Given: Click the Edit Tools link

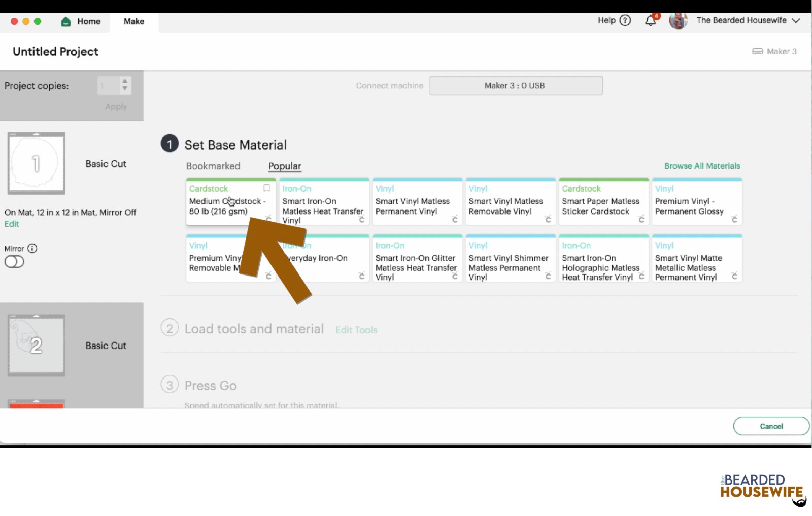Looking at the screenshot, I should 356,330.
